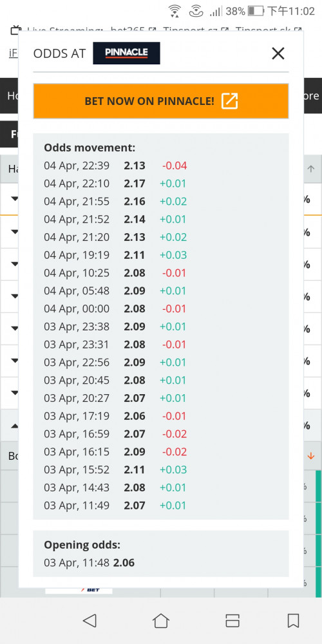Click the orange down arrow sort icon
This screenshot has height=644, width=322.
tap(311, 456)
